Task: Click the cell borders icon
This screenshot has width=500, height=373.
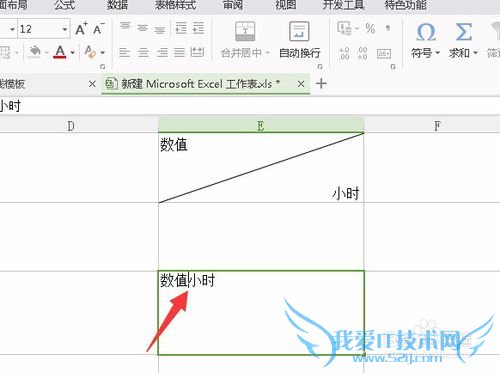Action: (x=5, y=52)
